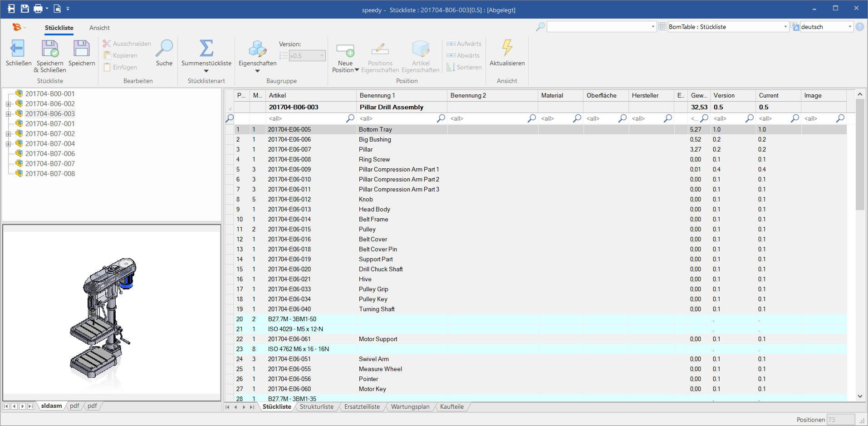Screen dimensions: 868x426
Task: Open the BomTable : Stückliste dropdown
Action: [x=785, y=27]
